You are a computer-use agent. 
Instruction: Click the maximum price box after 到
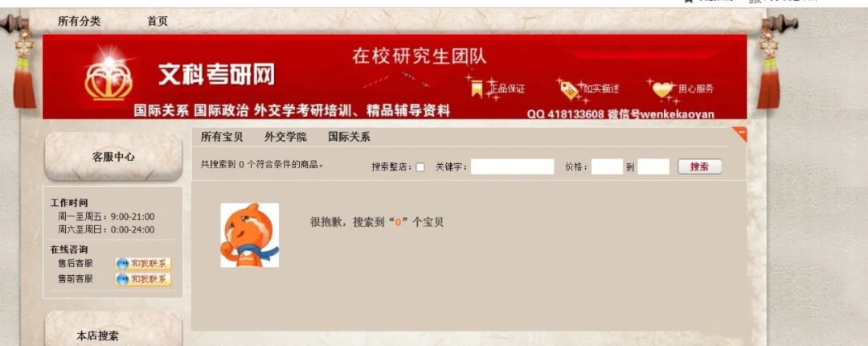click(x=653, y=167)
